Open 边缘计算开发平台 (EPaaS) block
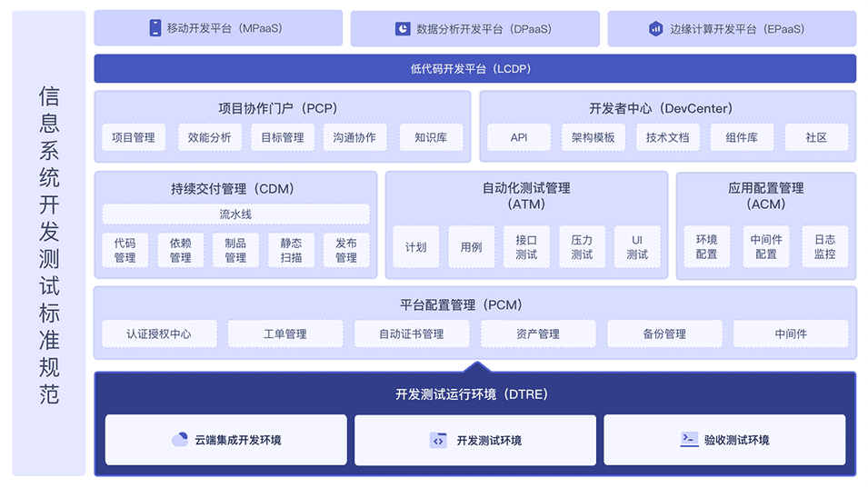This screenshot has height=488, width=868. click(732, 29)
